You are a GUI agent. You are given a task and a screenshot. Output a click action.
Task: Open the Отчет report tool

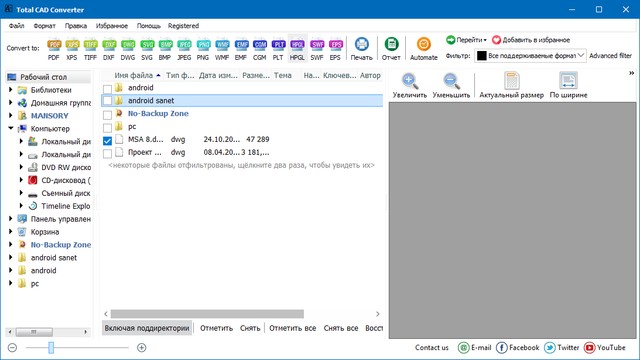[391, 49]
